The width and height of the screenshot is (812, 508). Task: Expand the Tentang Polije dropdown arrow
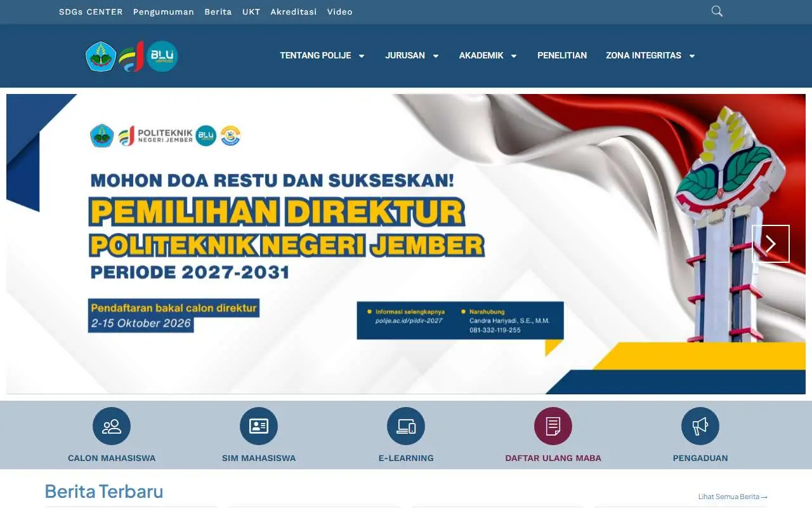(362, 56)
